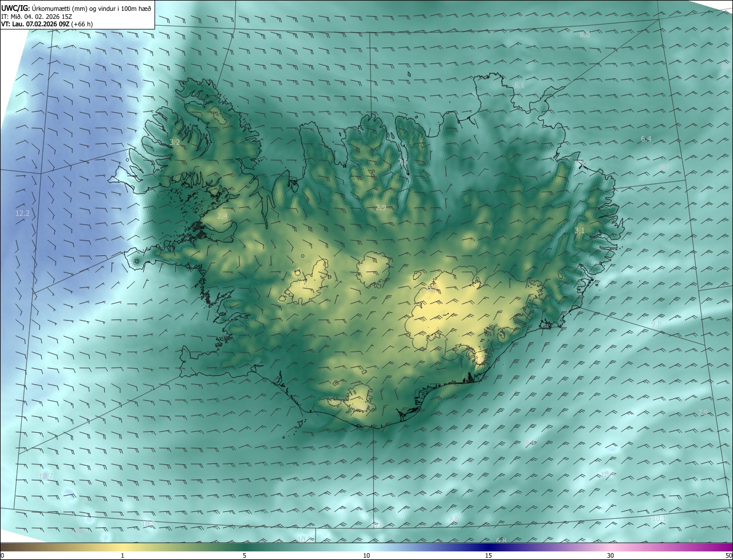Click the '15' tick on the color scale
Screen dimensions: 733x560
(488, 555)
